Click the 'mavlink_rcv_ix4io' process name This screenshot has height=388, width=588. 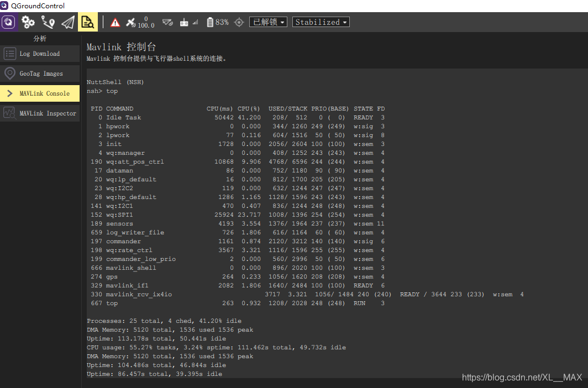pyautogui.click(x=139, y=295)
